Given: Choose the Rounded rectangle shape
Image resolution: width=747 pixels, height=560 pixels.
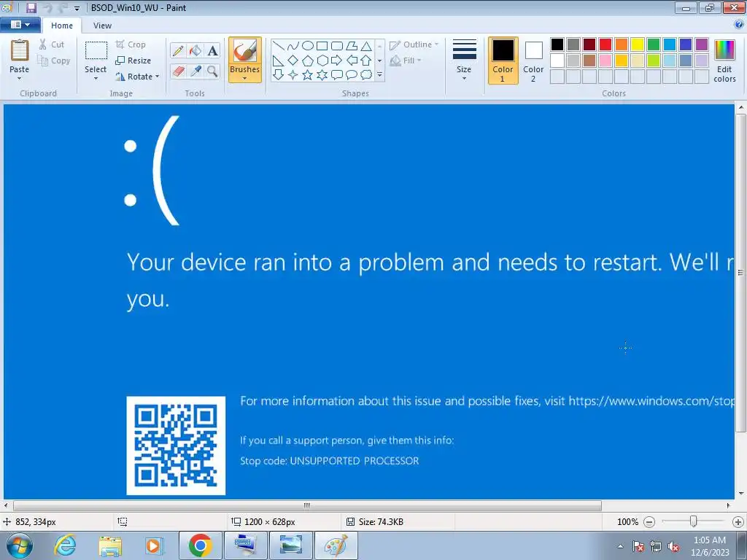Looking at the screenshot, I should pos(337,46).
